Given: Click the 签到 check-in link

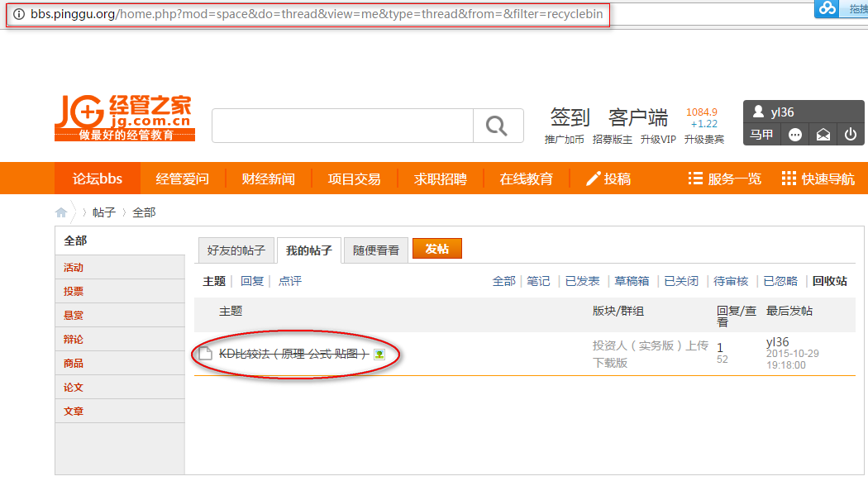Looking at the screenshot, I should [x=570, y=117].
